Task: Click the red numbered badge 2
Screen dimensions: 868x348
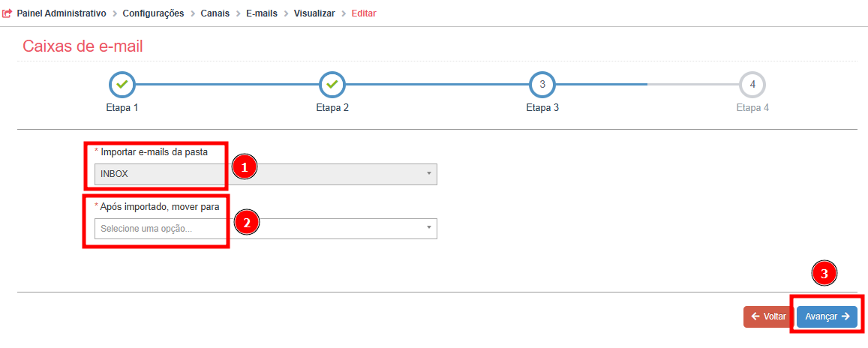Action: click(247, 222)
